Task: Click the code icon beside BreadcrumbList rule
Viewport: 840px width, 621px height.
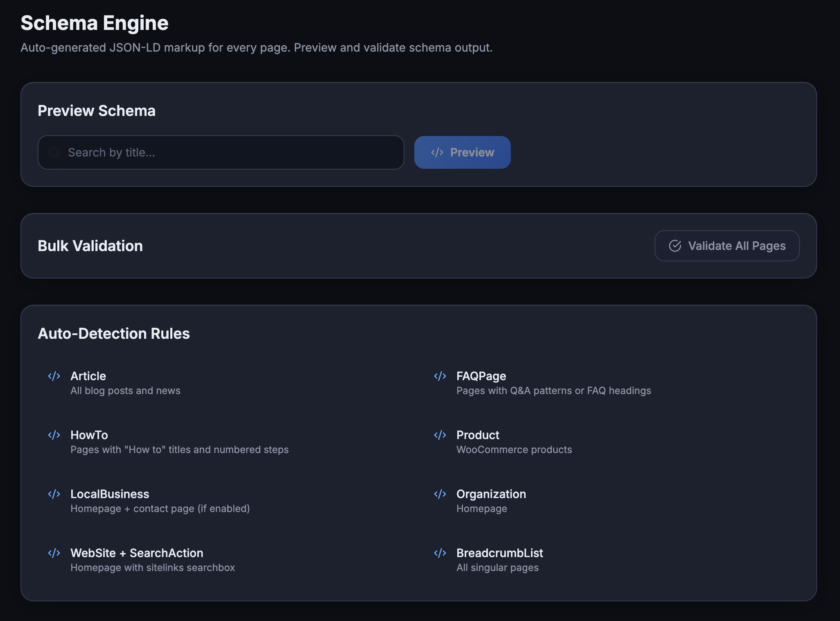Action: [x=440, y=553]
